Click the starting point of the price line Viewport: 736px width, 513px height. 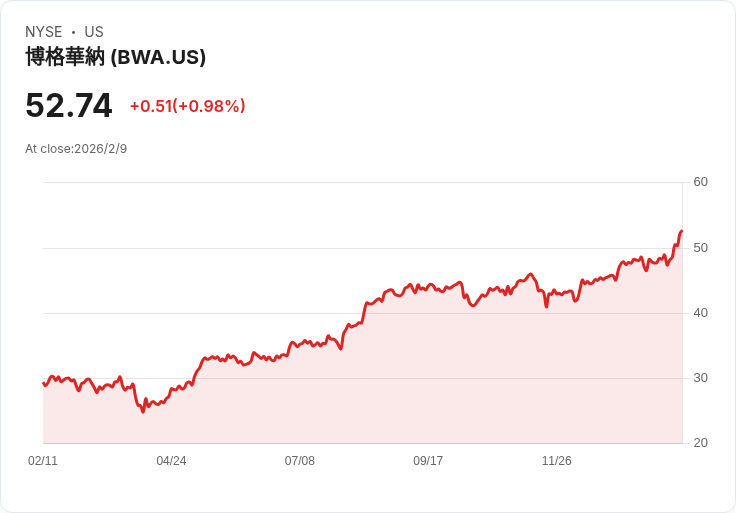coord(44,384)
